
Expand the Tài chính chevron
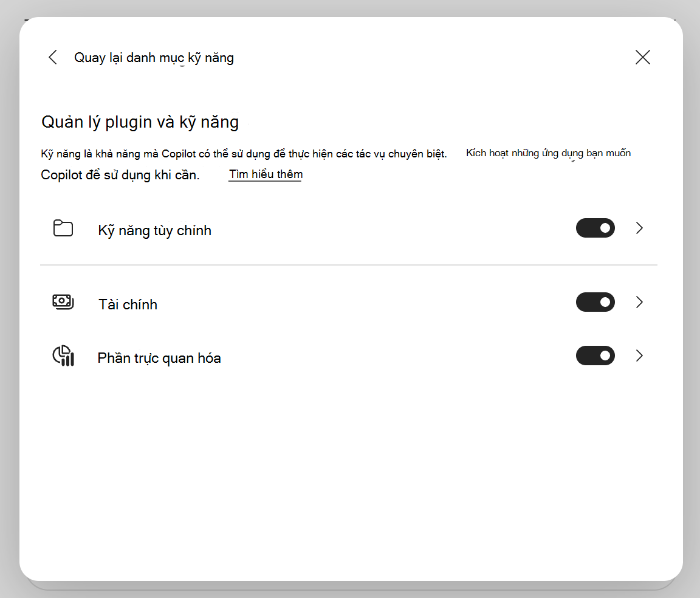pos(639,303)
